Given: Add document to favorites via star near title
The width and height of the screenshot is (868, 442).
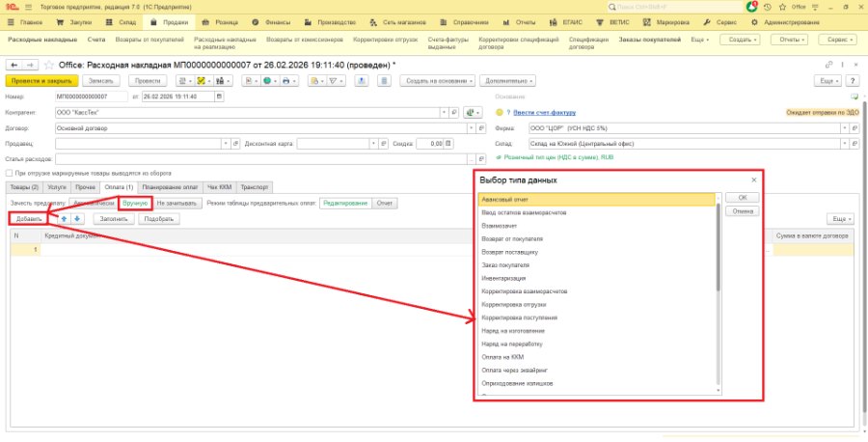Looking at the screenshot, I should coord(49,65).
